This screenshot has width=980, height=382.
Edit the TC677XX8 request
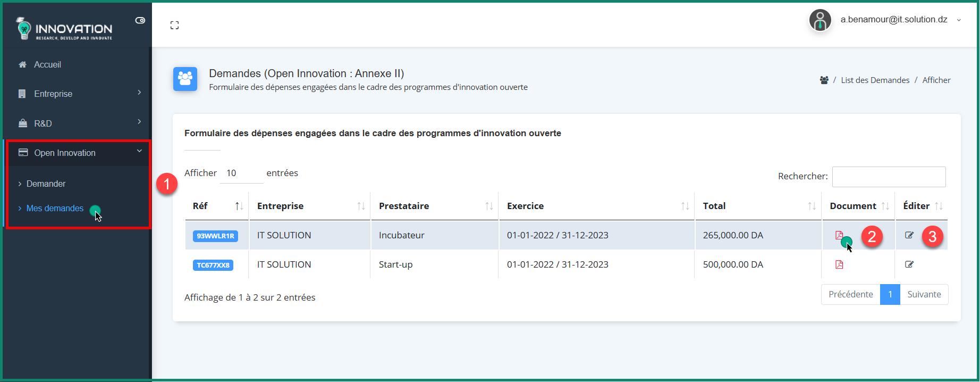coord(909,264)
